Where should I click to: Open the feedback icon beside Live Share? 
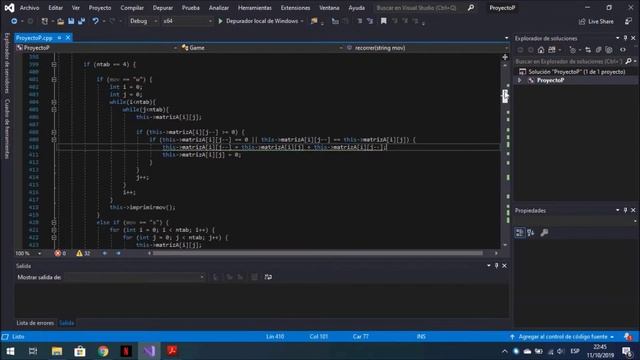click(x=629, y=21)
